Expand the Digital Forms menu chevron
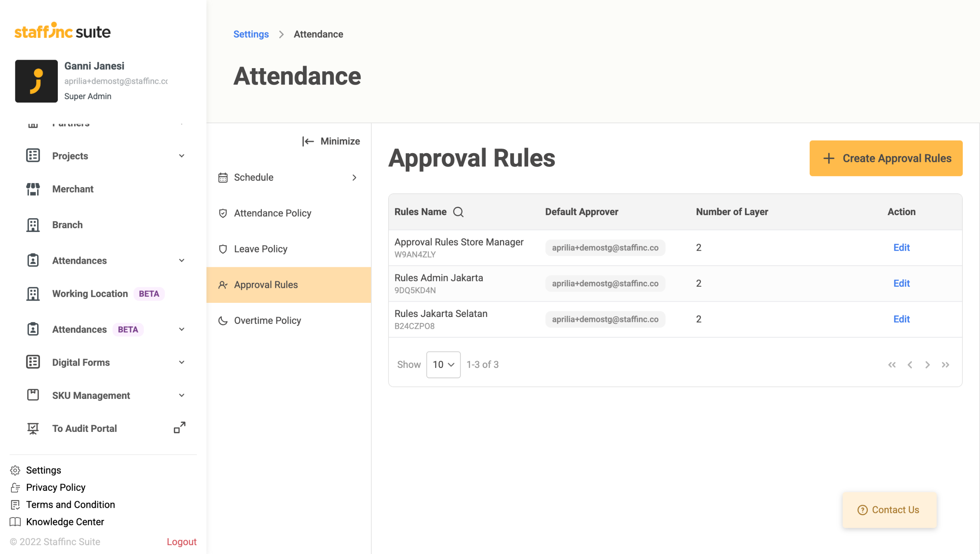The height and width of the screenshot is (554, 980). [x=181, y=362]
